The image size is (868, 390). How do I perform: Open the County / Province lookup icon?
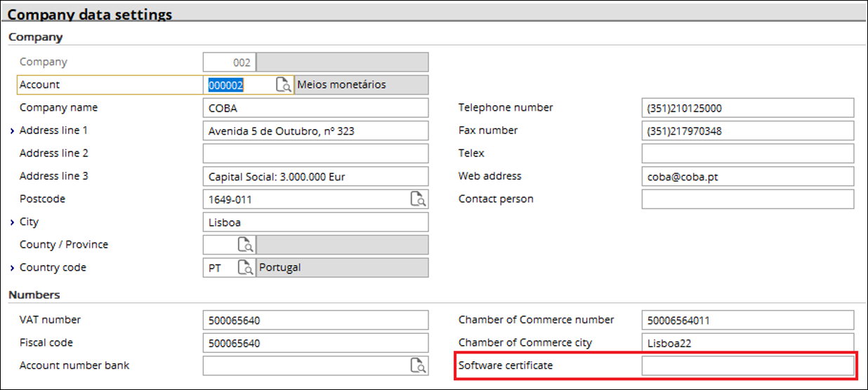pyautogui.click(x=245, y=245)
